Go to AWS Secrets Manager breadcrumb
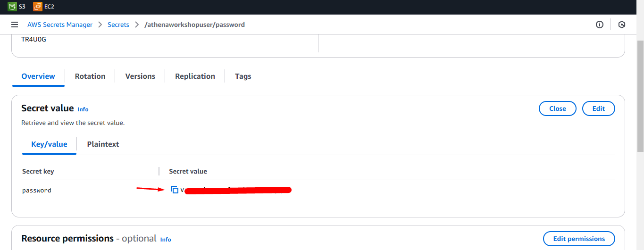The width and height of the screenshot is (644, 250). 60,25
